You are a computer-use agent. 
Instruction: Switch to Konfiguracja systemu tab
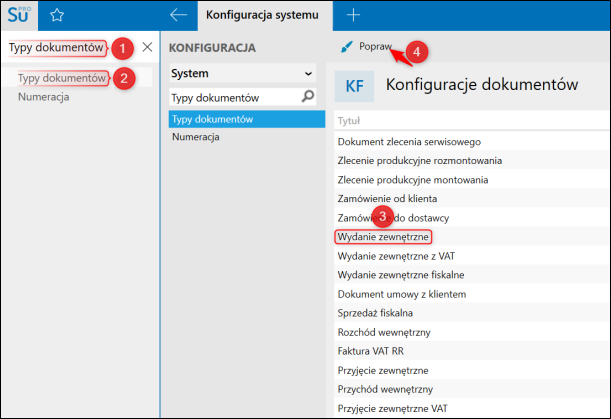pyautogui.click(x=262, y=15)
